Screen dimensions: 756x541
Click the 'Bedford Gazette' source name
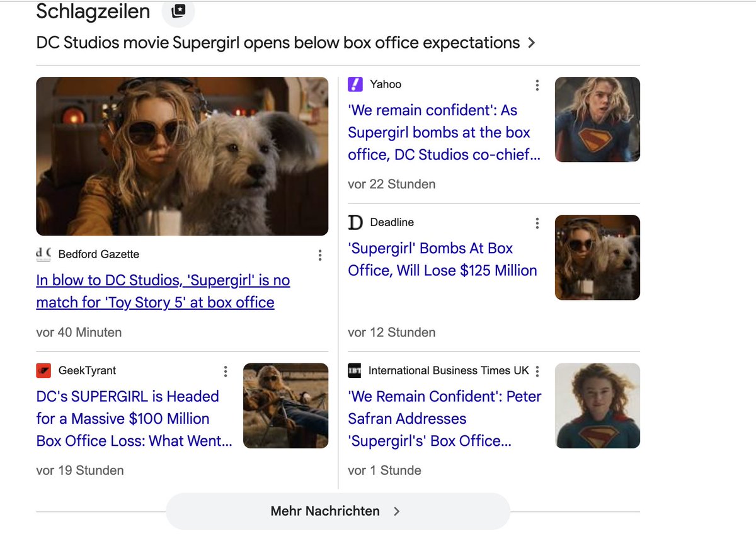click(99, 254)
